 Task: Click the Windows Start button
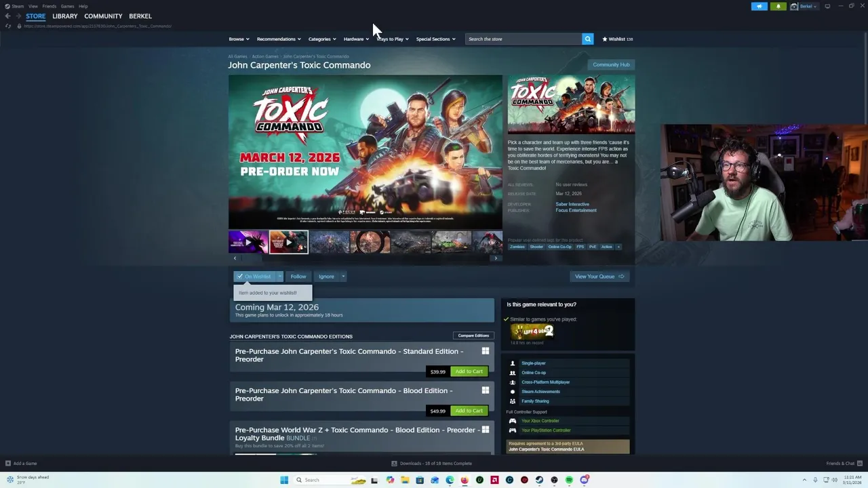point(284,480)
